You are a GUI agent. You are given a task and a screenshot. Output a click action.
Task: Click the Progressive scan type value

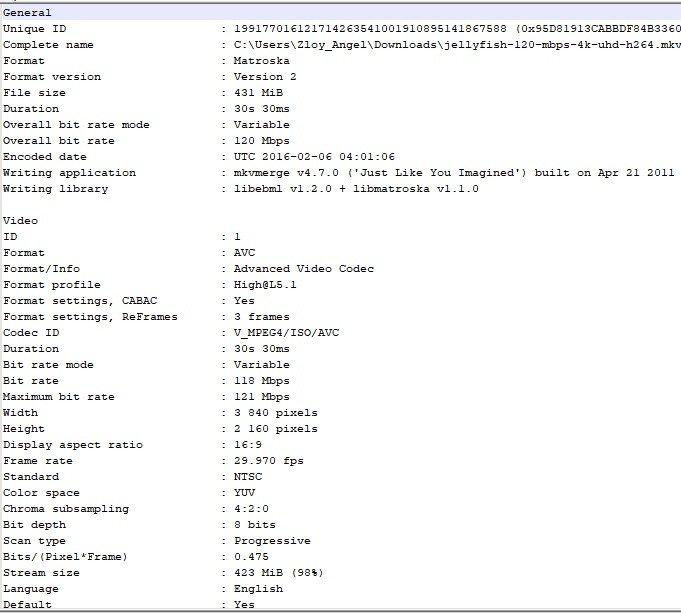point(272,541)
